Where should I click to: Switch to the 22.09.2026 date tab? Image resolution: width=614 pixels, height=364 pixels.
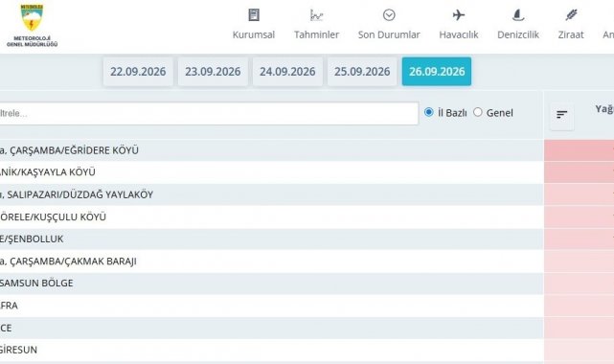(138, 72)
